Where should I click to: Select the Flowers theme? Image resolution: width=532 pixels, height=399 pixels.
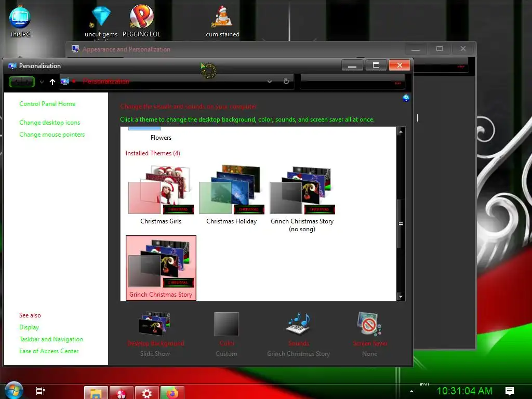[x=161, y=134]
